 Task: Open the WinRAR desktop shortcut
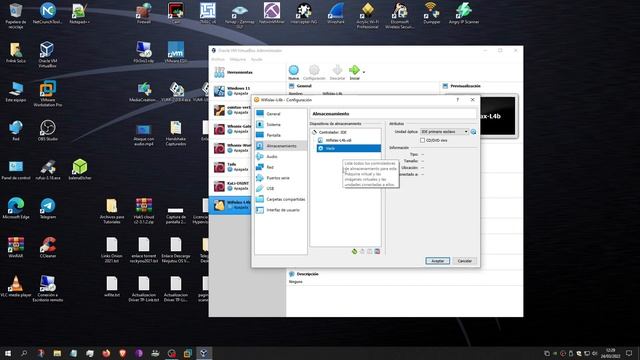coord(16,247)
